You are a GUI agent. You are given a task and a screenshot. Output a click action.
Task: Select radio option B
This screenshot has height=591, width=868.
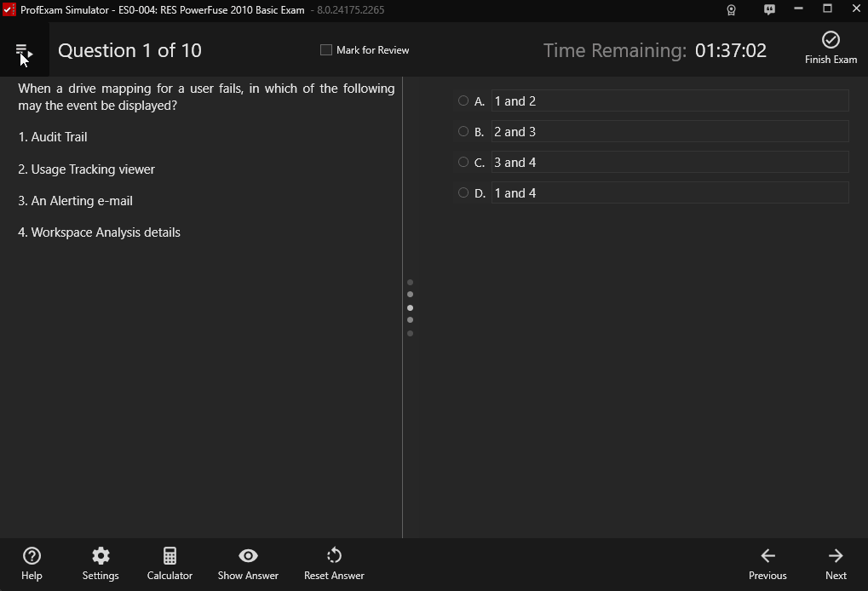click(x=463, y=131)
